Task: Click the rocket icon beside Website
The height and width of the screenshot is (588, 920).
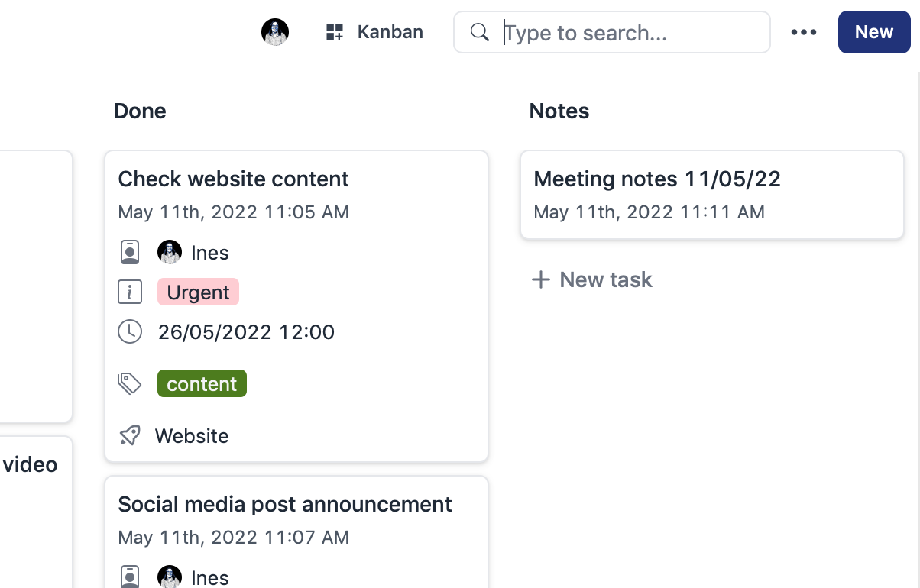Action: [130, 435]
